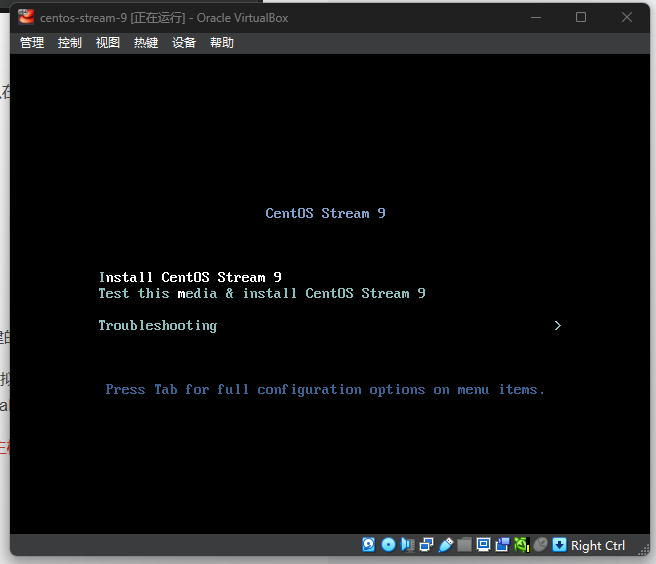The height and width of the screenshot is (564, 656).
Task: Click the hard disk activity icon
Action: pyautogui.click(x=369, y=545)
